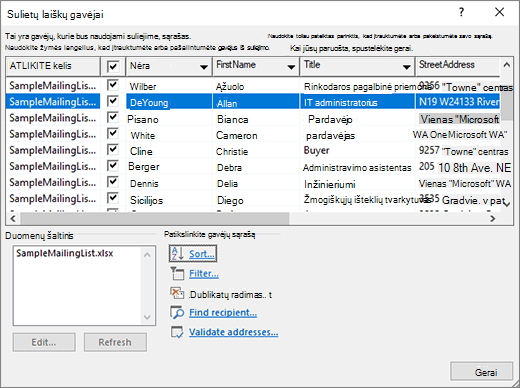Click the ATLIKITE kelis column header

(53, 66)
